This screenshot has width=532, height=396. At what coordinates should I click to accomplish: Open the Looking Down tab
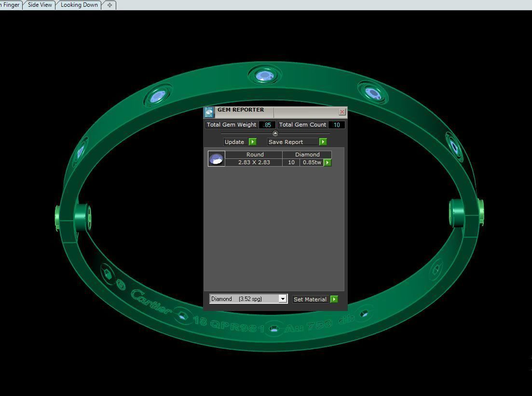click(x=79, y=5)
